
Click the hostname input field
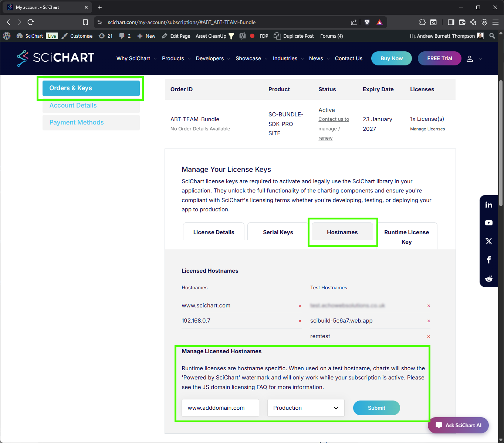coord(220,408)
